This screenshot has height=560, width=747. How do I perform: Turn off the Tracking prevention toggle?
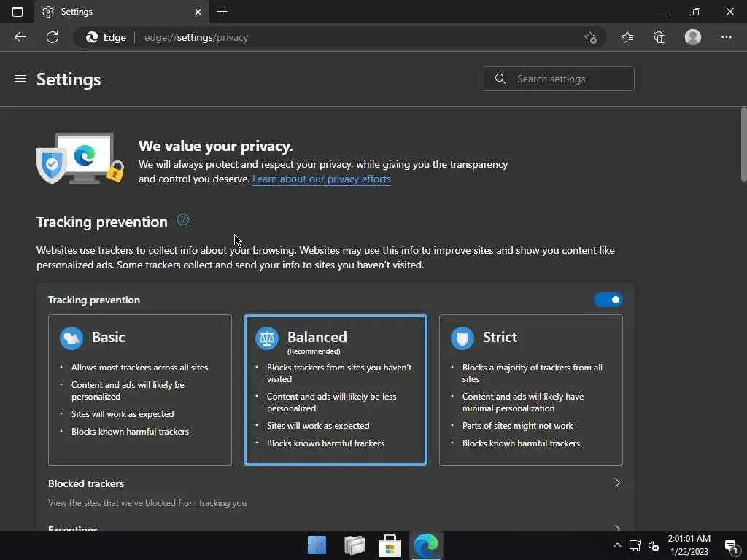pos(608,300)
